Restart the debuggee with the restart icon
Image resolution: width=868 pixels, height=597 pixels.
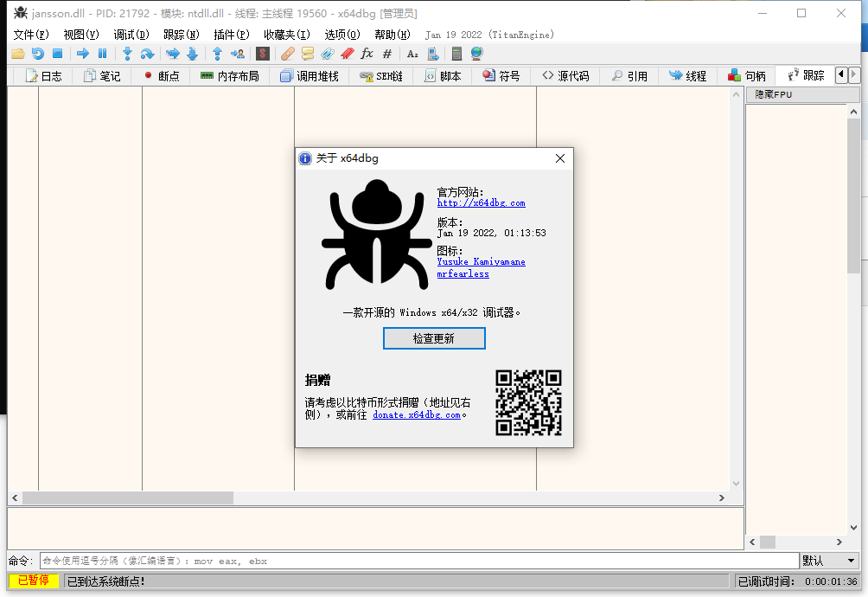pyautogui.click(x=38, y=54)
